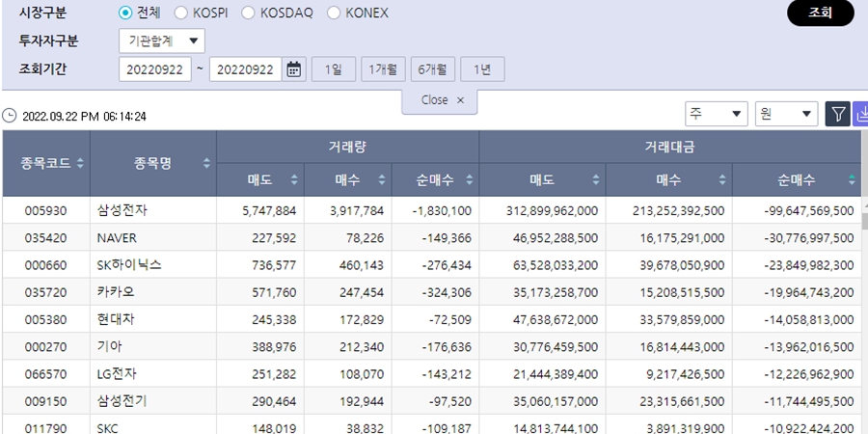Click the start date input field
The width and height of the screenshot is (868, 434).
click(x=155, y=69)
